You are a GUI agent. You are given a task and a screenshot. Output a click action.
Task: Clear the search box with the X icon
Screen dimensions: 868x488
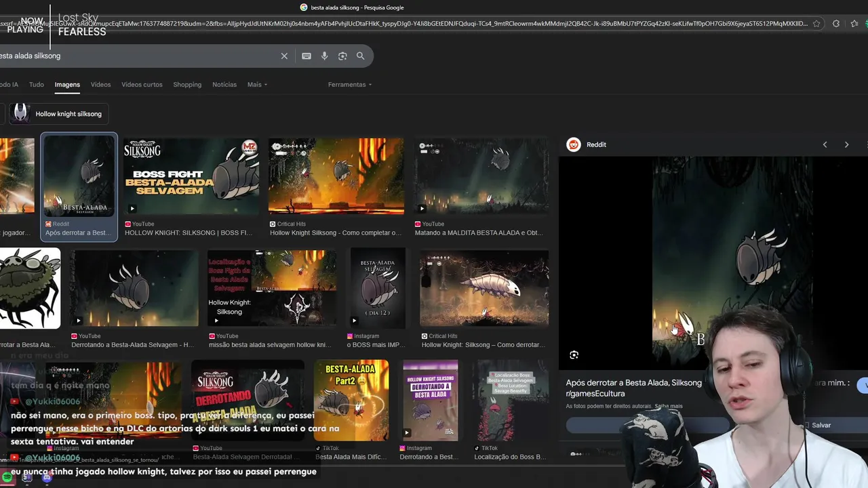[x=284, y=56]
